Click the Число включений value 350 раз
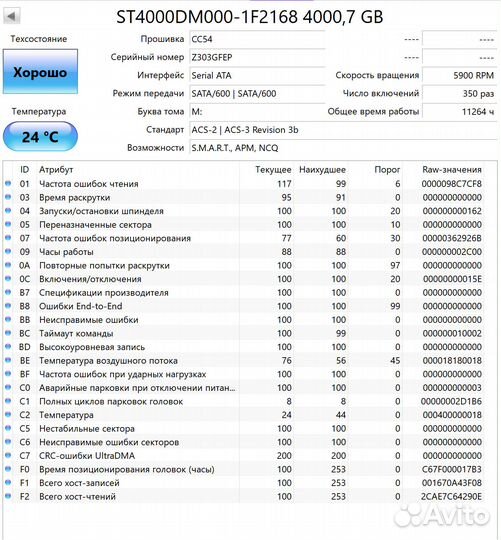This screenshot has width=501, height=540. (x=459, y=93)
